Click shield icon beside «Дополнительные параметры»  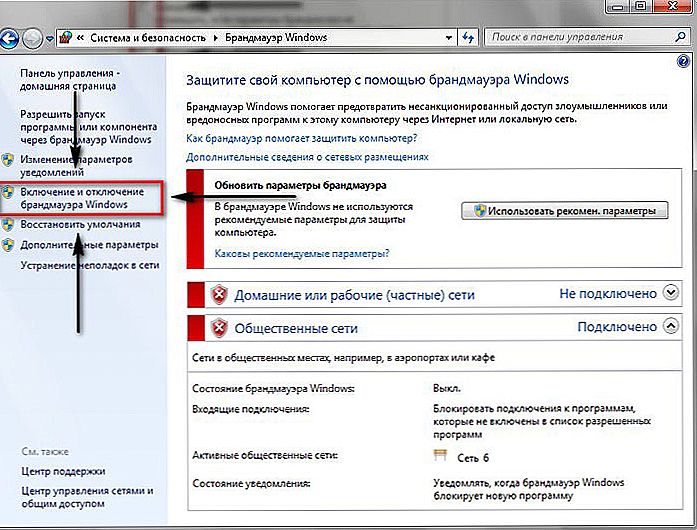pos(8,245)
